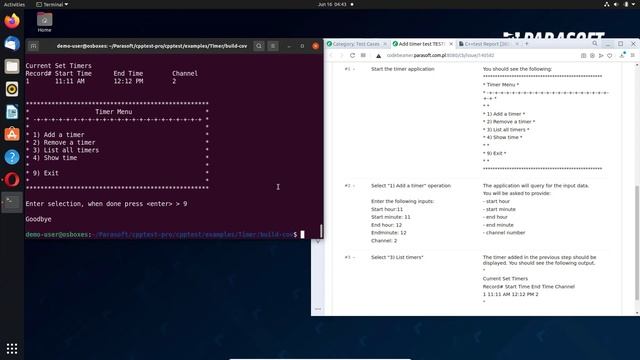The image size is (640, 360).
Task: Click 'You should see the following:' text
Action: [x=517, y=69]
